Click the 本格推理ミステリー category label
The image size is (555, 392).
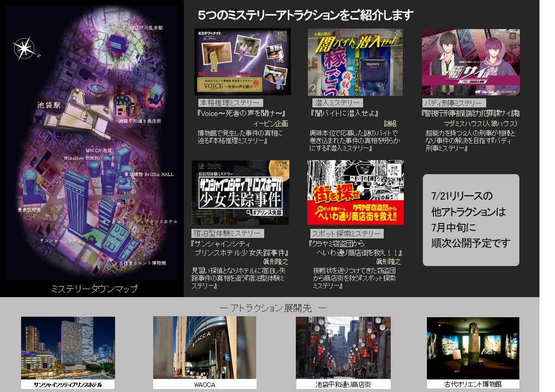[230, 103]
